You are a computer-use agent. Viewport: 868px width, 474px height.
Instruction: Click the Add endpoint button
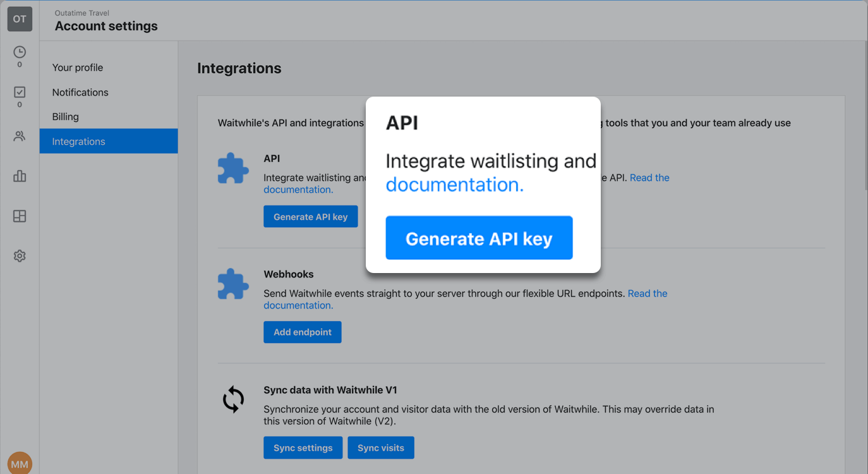point(303,332)
